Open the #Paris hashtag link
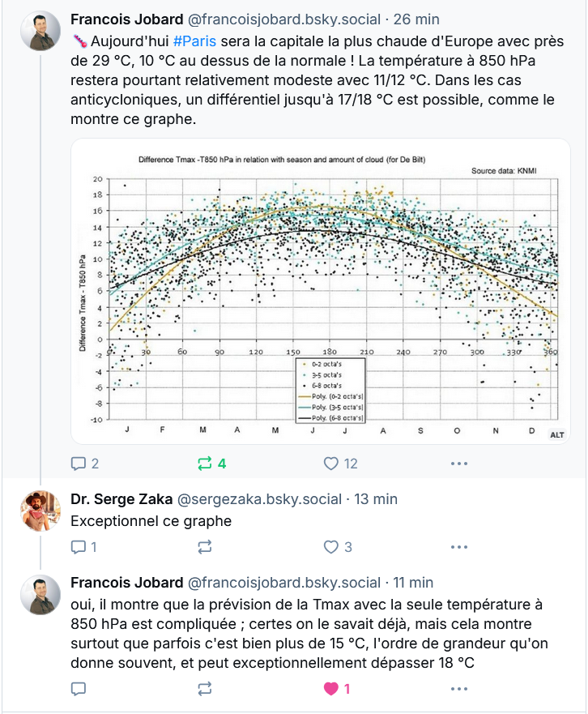Viewport: 588px width, 714px height. pyautogui.click(x=195, y=41)
